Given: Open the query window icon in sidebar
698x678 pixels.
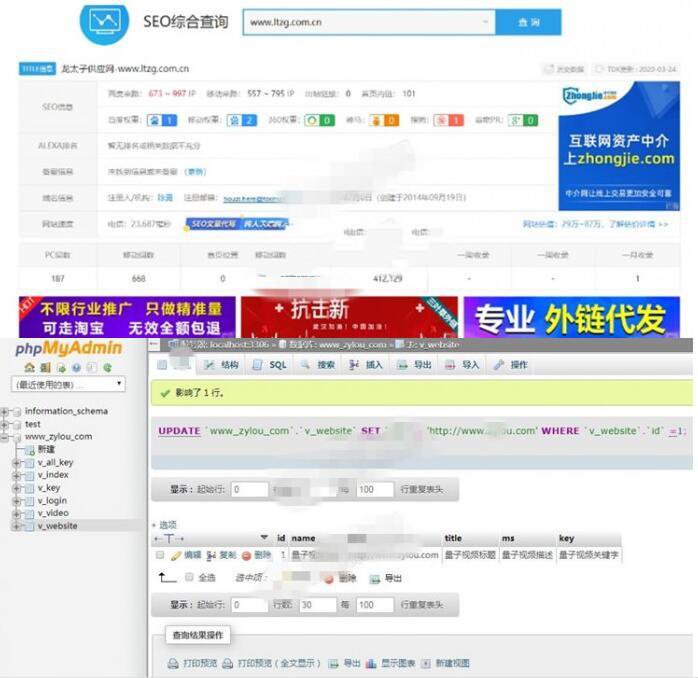Looking at the screenshot, I should coord(61,368).
